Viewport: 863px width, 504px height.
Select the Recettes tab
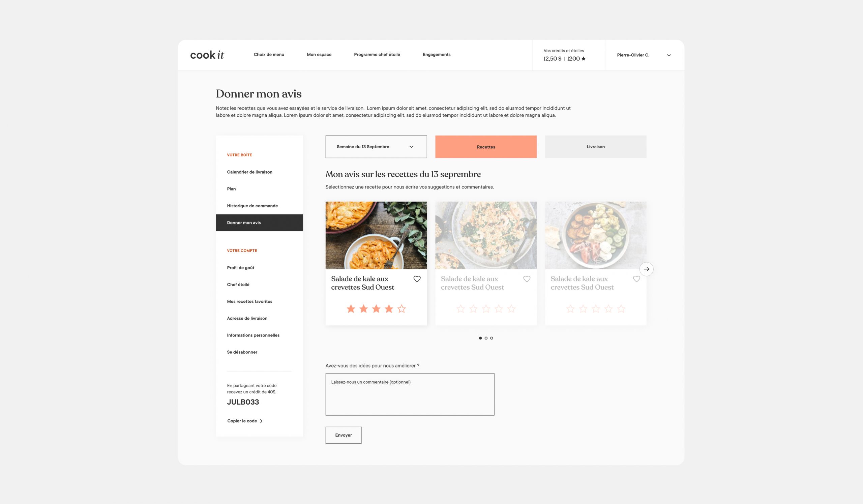pos(486,146)
